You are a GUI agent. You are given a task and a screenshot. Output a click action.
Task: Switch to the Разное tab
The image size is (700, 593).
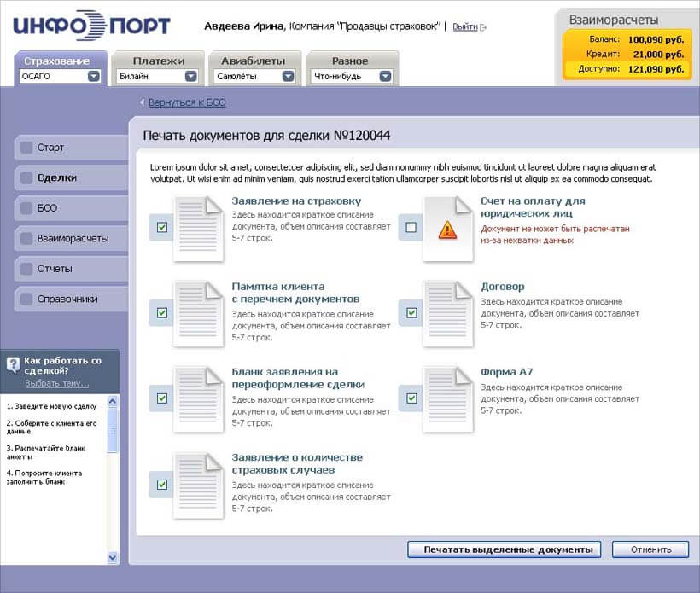[x=350, y=61]
